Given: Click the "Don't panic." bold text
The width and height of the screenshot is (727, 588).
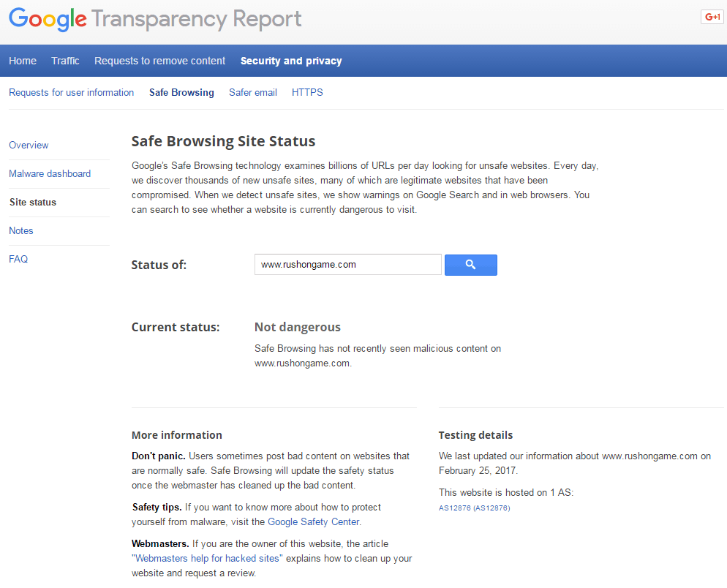Looking at the screenshot, I should (x=159, y=456).
